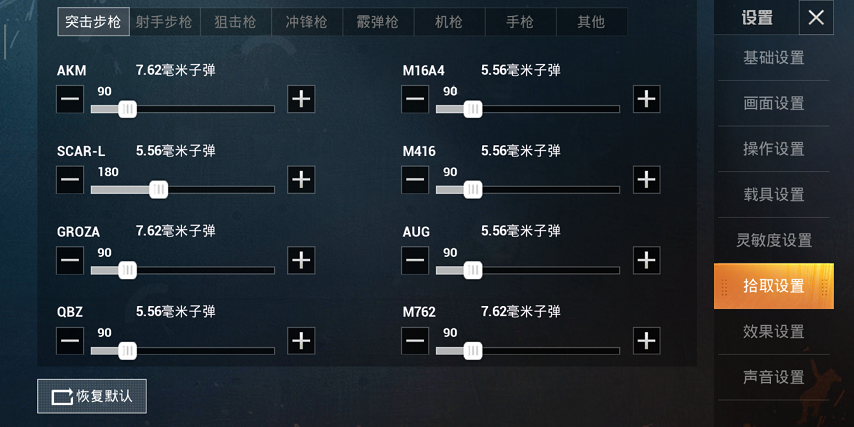This screenshot has height=427, width=854.
Task: Tap the minus icon for M762
Action: 415,341
